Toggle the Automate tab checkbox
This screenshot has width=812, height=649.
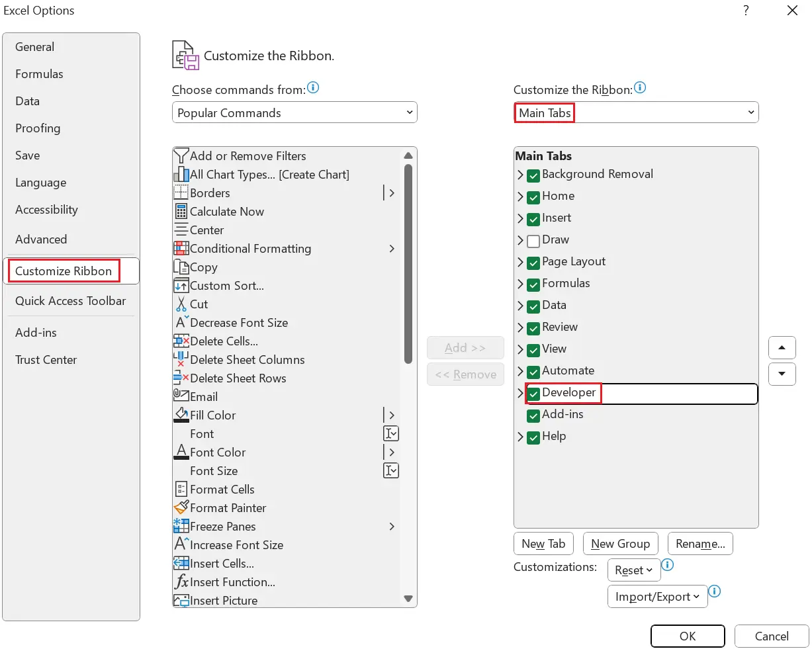533,372
